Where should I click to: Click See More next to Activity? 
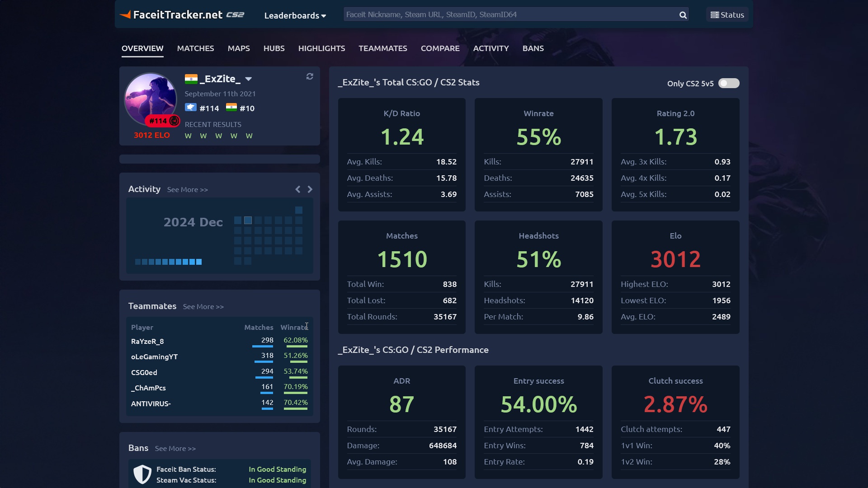[x=187, y=190]
